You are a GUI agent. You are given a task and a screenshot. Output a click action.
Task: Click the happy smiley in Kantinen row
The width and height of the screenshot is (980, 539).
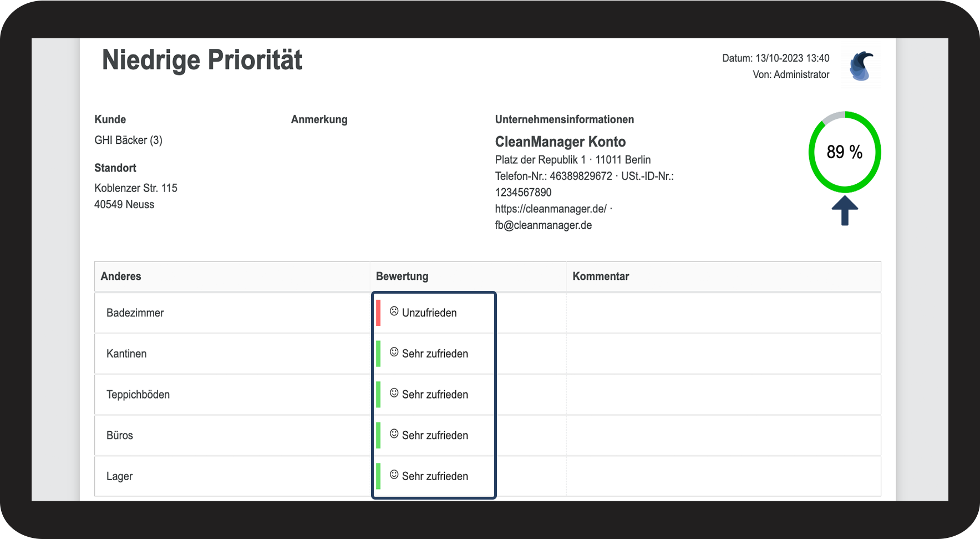394,352
